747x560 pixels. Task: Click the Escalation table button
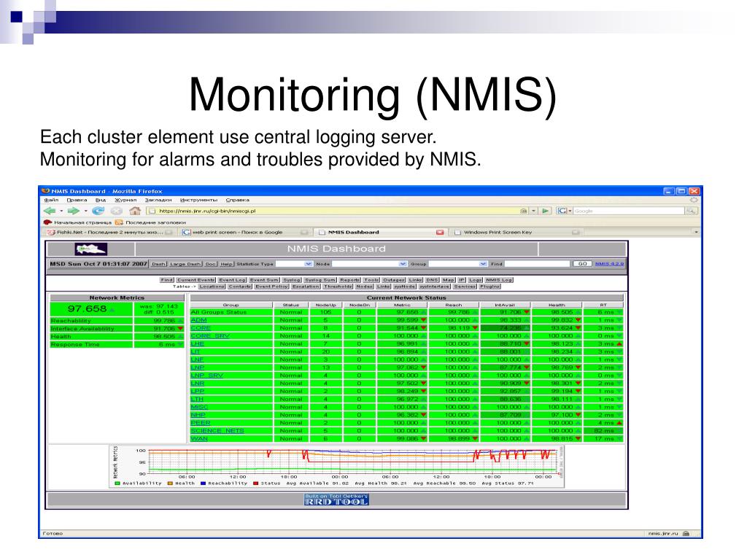click(306, 287)
